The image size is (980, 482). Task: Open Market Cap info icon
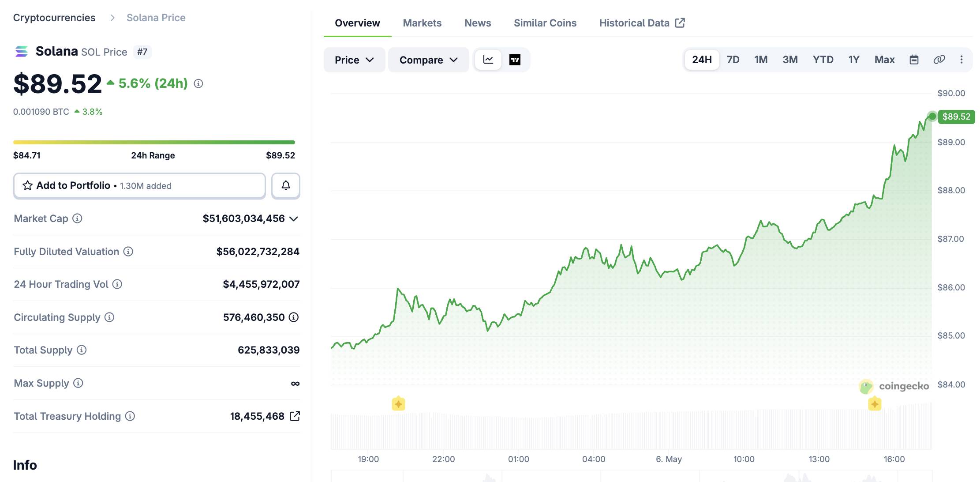(77, 218)
